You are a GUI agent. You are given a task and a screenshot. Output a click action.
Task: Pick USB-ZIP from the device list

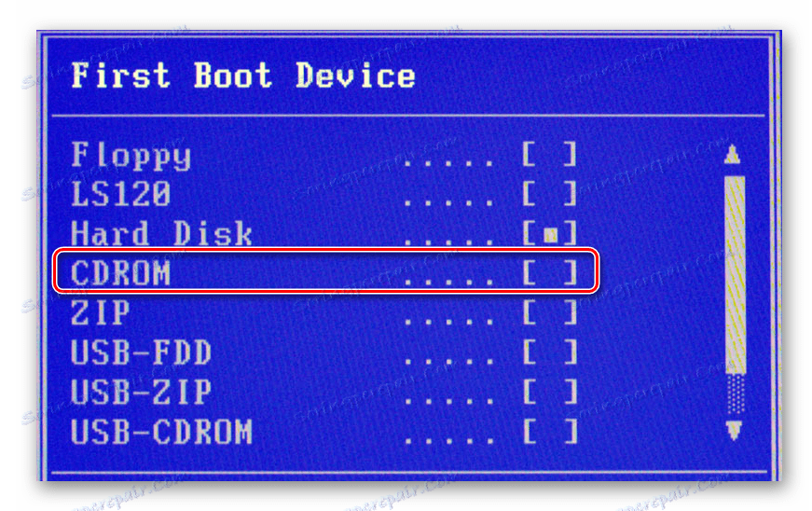click(141, 392)
